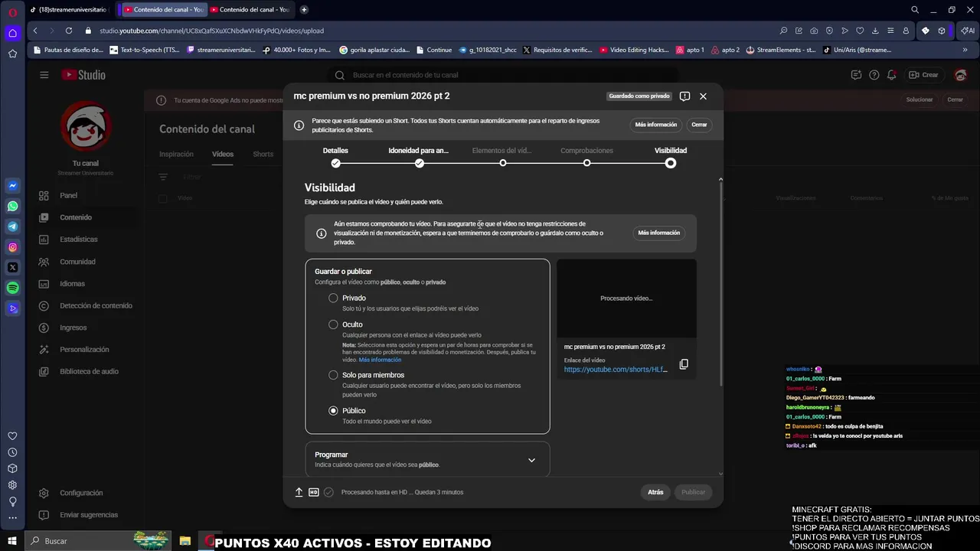Viewport: 980px width, 551px height.
Task: Click the Crear button in Studio header
Action: pos(923,75)
